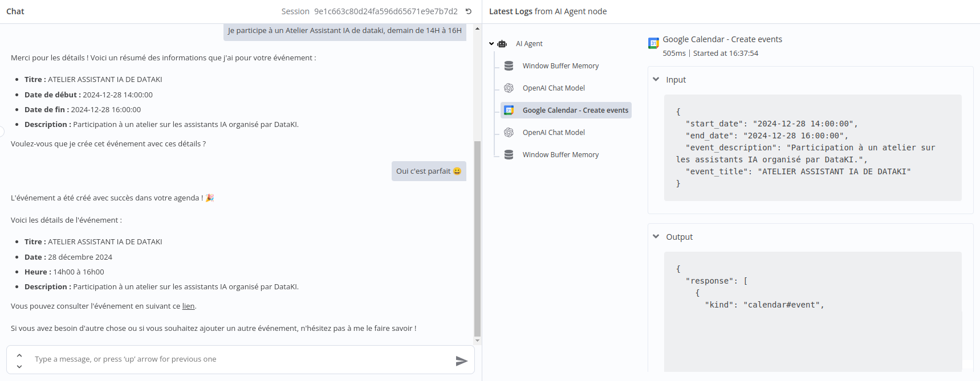Click the 'Output' section label

[679, 237]
